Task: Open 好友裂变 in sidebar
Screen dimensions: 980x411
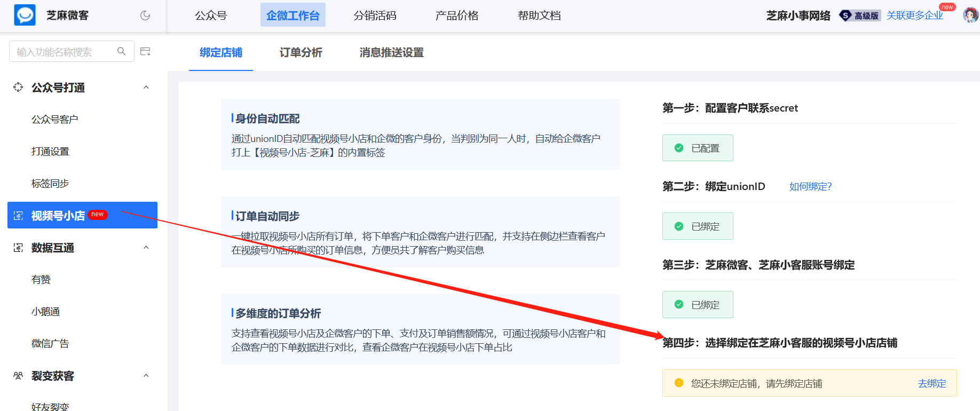Action: pyautogui.click(x=50, y=406)
